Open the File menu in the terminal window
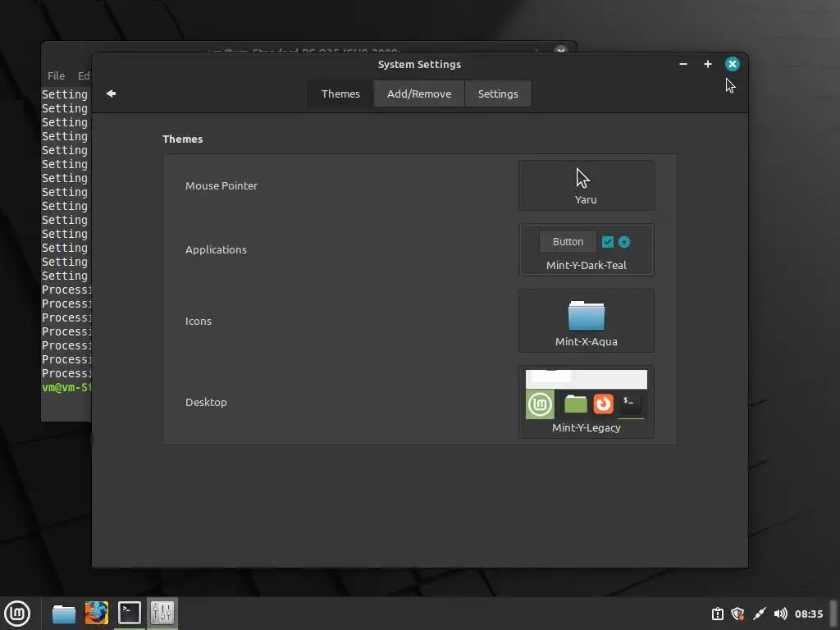This screenshot has height=630, width=840. click(57, 76)
